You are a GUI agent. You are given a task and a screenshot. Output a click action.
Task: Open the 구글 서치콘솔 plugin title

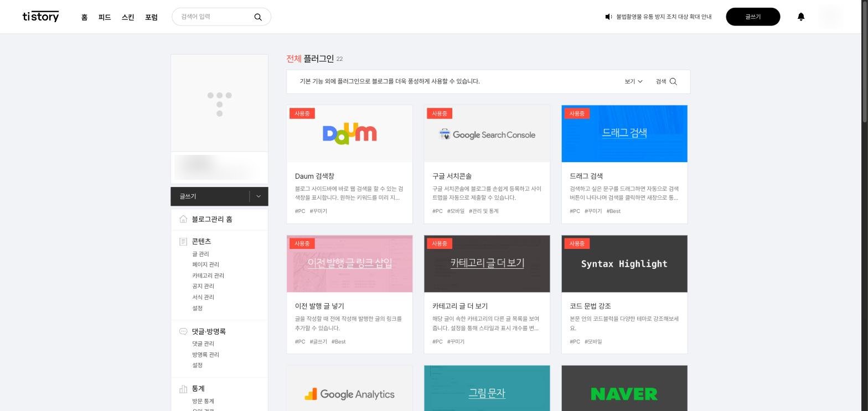[452, 176]
